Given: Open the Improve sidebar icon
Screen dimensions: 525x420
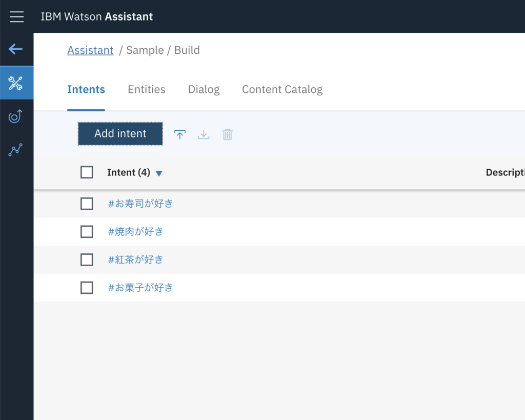Looking at the screenshot, I should [15, 116].
